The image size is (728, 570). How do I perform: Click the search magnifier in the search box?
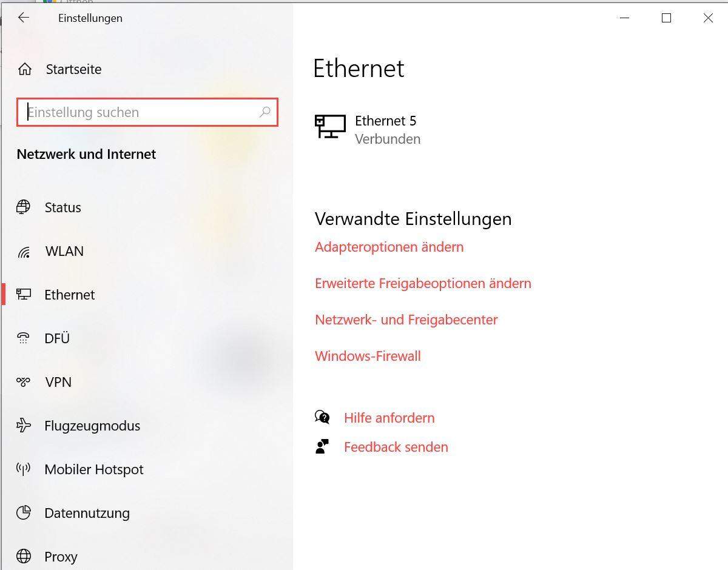265,112
